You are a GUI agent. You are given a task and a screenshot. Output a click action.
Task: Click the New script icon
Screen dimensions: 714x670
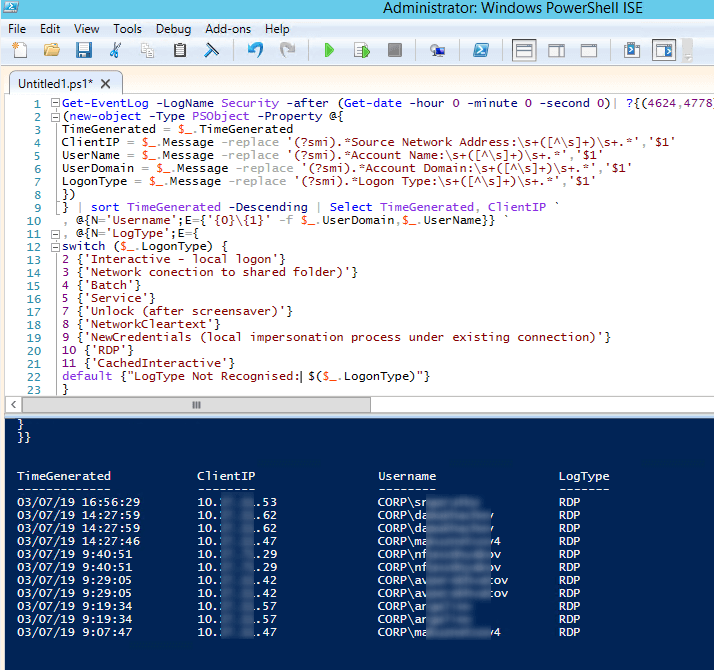pyautogui.click(x=20, y=50)
